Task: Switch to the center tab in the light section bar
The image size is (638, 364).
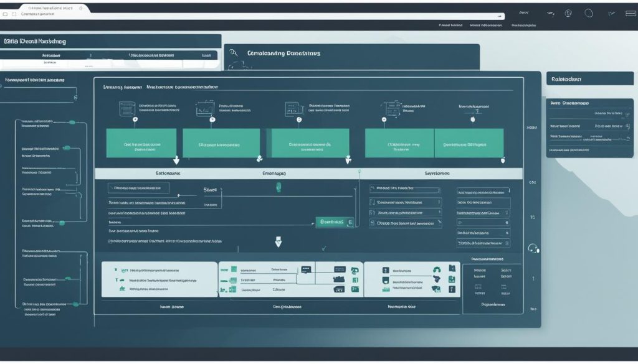Action: (274, 174)
